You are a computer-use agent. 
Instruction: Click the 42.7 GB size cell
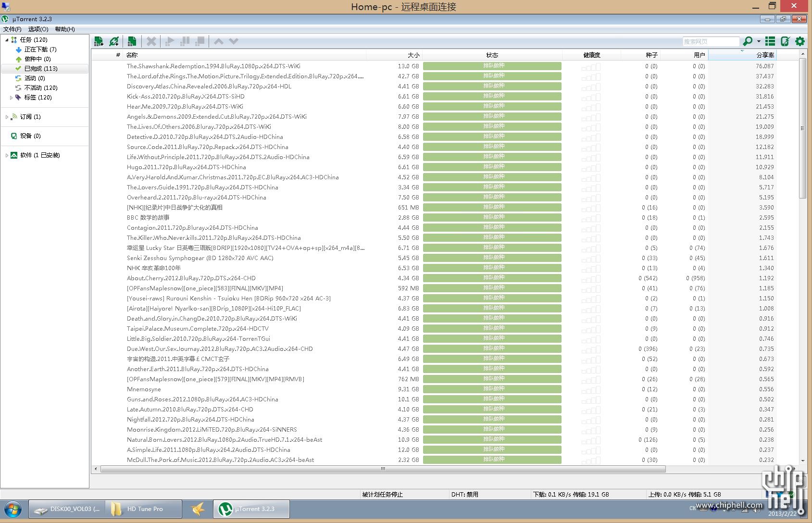click(408, 76)
